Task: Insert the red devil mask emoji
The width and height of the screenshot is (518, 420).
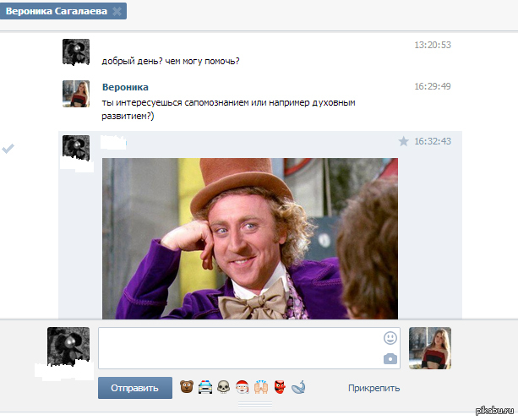Action: [279, 388]
